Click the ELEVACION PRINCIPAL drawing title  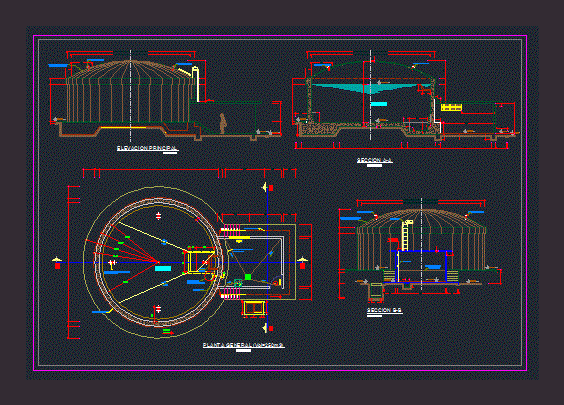pos(147,148)
